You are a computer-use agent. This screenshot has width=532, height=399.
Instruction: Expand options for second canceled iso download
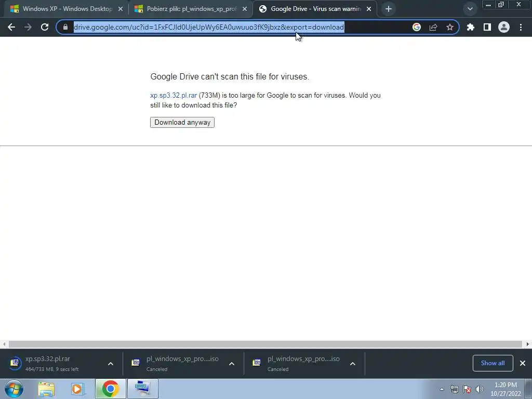353,364
